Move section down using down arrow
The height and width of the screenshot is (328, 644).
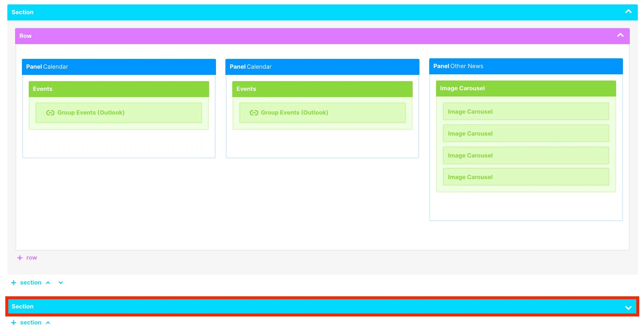point(61,283)
